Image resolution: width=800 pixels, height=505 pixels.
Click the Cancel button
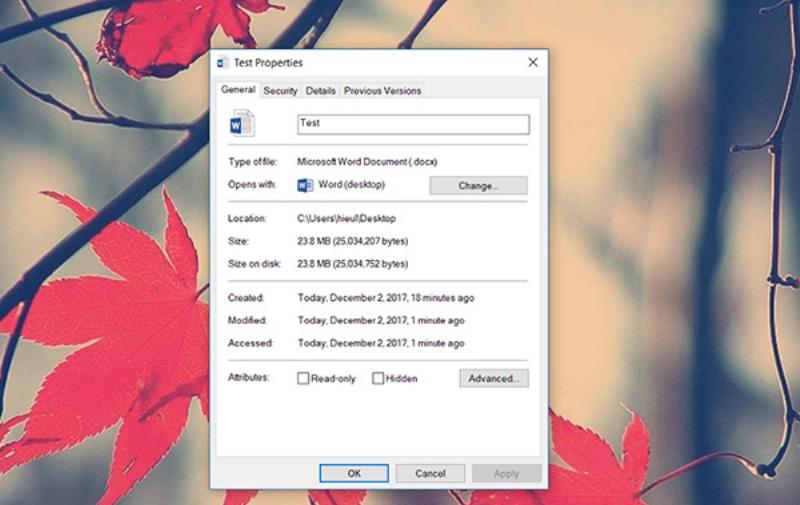coord(430,473)
